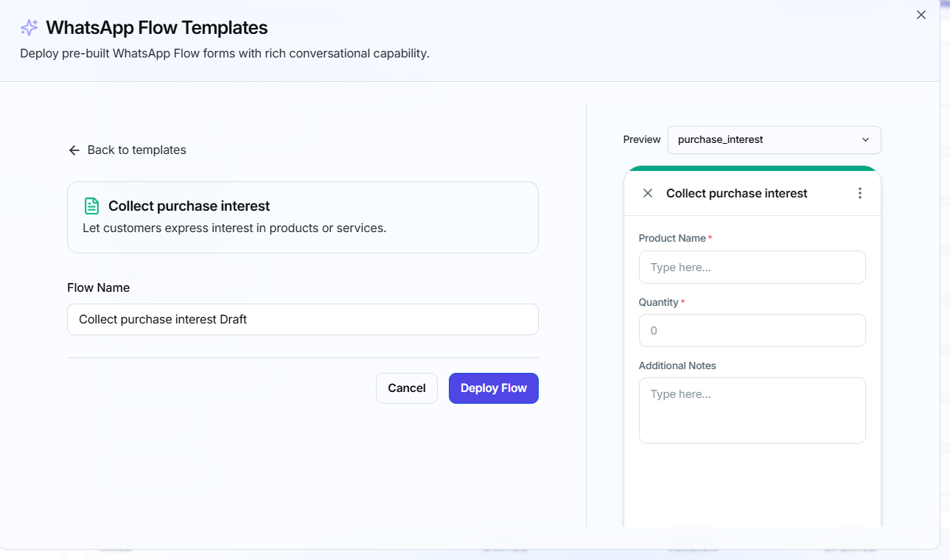Click the X icon in the phone preview header
950x560 pixels.
[x=648, y=193]
